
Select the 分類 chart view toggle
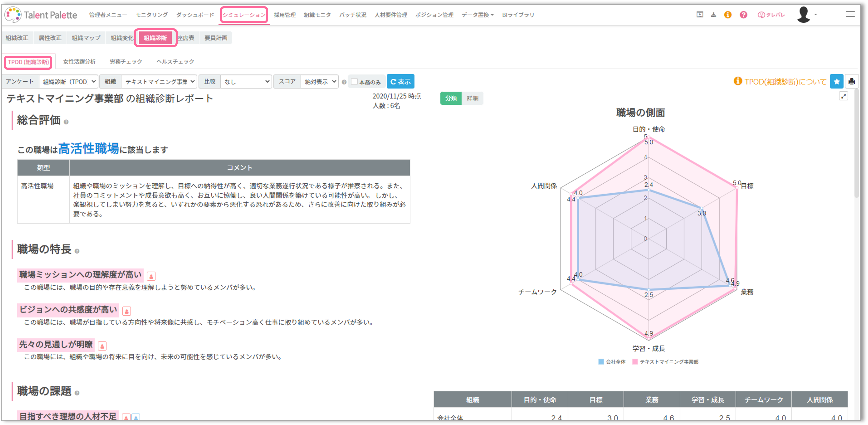point(450,98)
